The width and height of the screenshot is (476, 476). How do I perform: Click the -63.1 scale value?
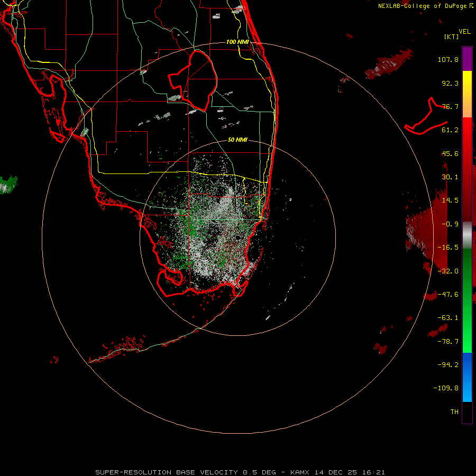pyautogui.click(x=448, y=318)
